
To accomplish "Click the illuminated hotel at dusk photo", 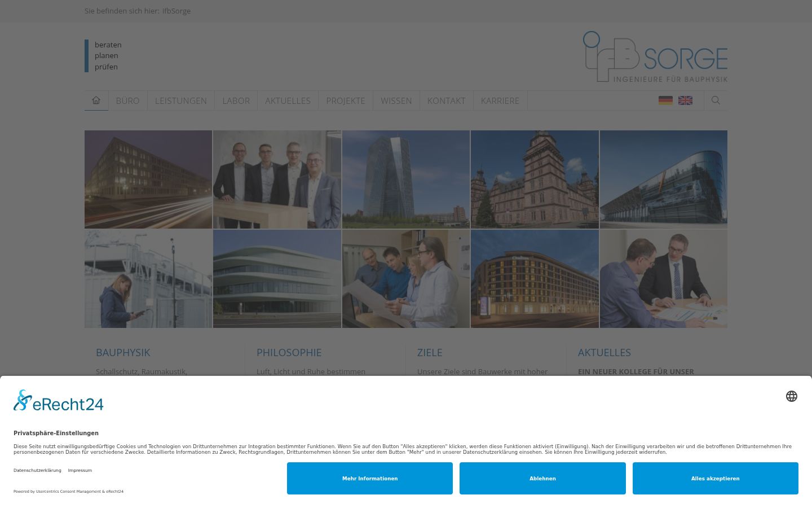I will point(535,279).
